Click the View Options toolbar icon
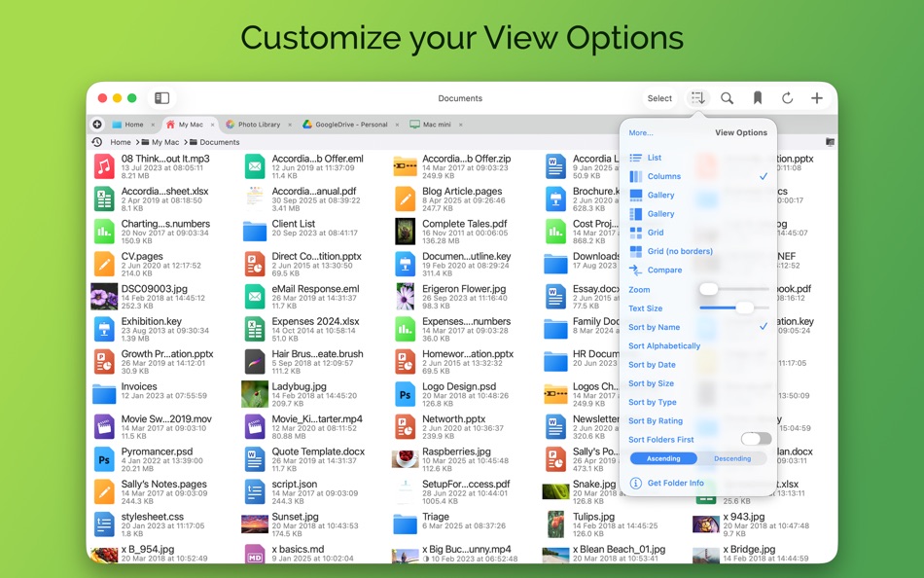Screen dimensions: 924x578 pos(696,97)
